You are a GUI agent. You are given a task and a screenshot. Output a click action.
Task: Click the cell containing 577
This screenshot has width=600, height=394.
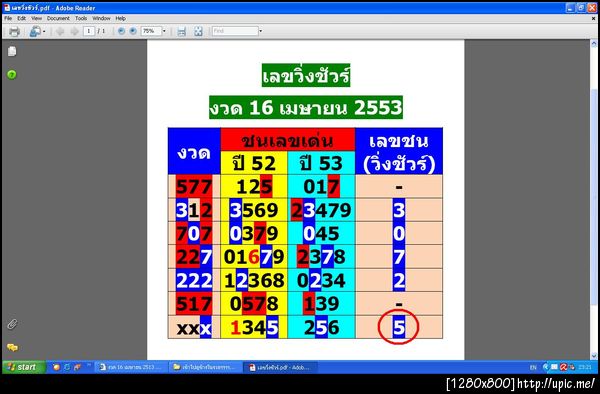click(194, 187)
